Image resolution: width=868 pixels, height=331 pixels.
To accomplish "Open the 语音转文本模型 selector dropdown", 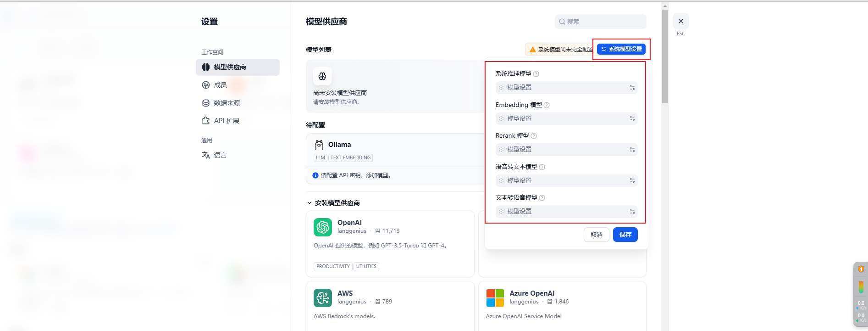I will point(567,181).
